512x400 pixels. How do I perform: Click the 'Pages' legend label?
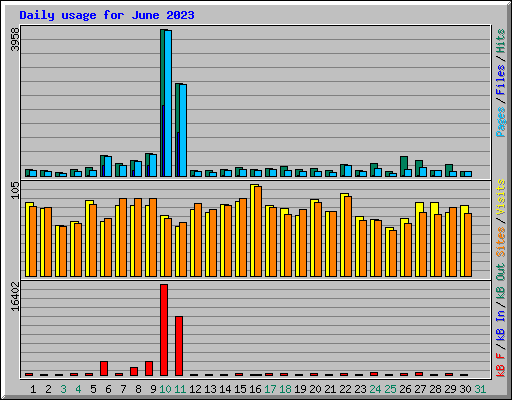500,122
